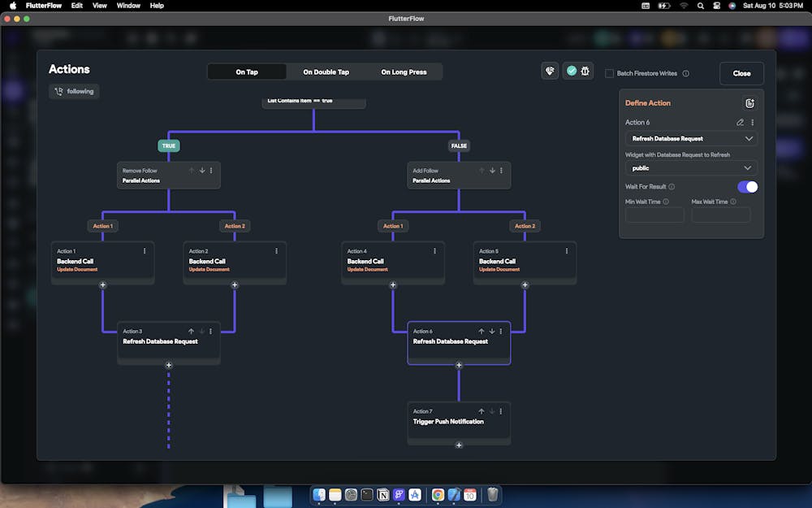Open options menu on Remove Follow node
Image resolution: width=812 pixels, height=508 pixels.
pyautogui.click(x=211, y=171)
